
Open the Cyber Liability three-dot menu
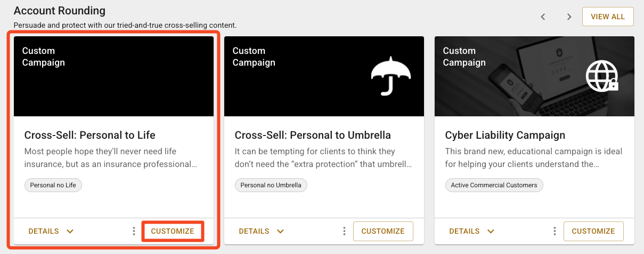(x=555, y=231)
